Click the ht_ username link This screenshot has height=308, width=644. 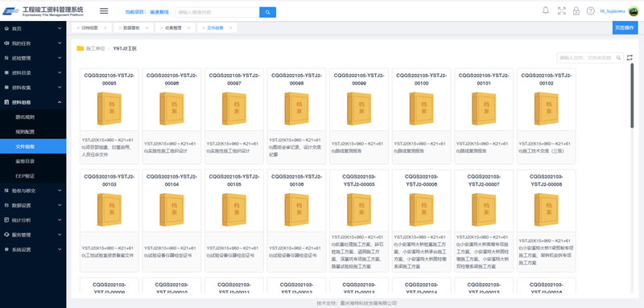pyautogui.click(x=613, y=11)
